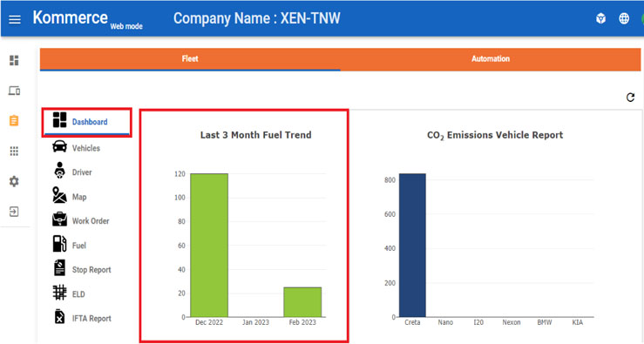Click the 'Web mode' label under Kommerce
Image resolution: width=644 pixels, height=344 pixels.
pyautogui.click(x=126, y=26)
